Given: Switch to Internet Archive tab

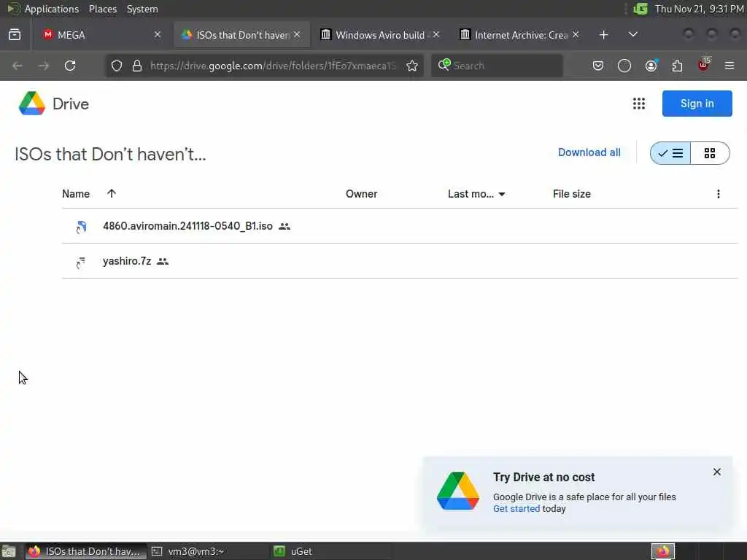Looking at the screenshot, I should (x=519, y=35).
